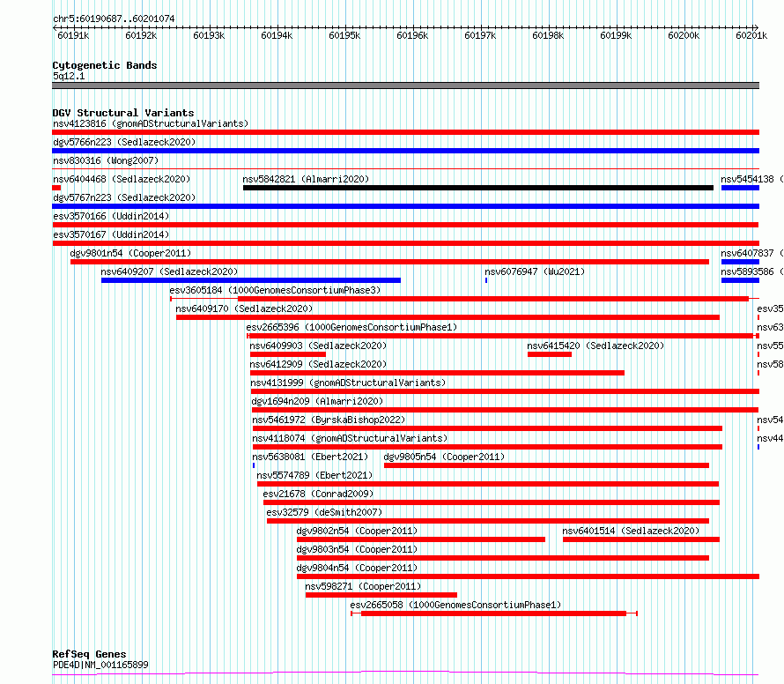784x684 pixels.
Task: Click the 60198k ruler tick label
Action: (548, 35)
